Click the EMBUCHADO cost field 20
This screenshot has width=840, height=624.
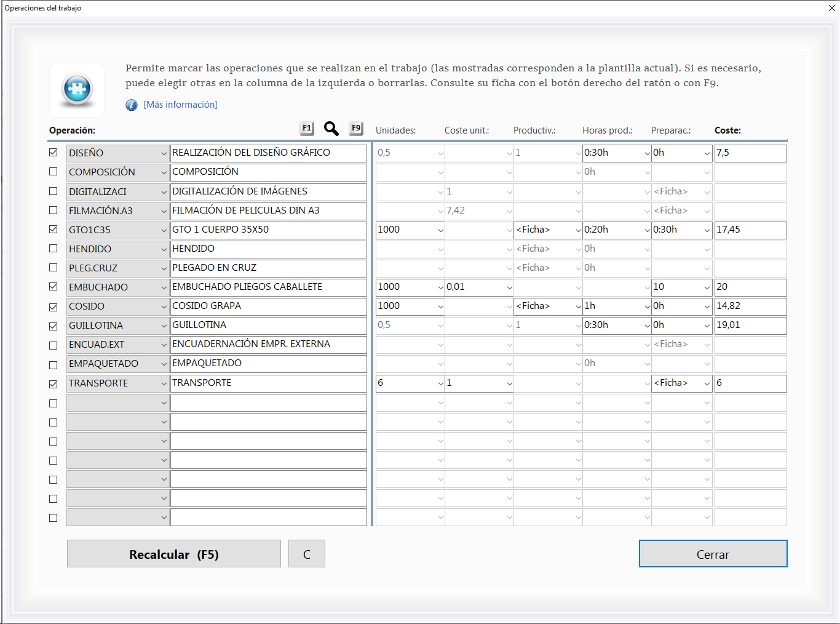pos(751,287)
